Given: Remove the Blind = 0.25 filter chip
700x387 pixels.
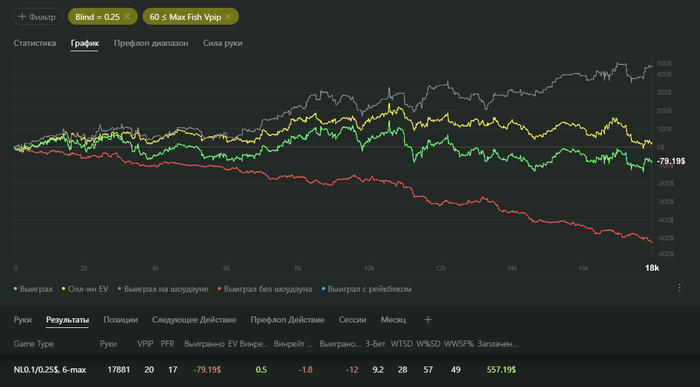Looking at the screenshot, I should click(x=127, y=17).
